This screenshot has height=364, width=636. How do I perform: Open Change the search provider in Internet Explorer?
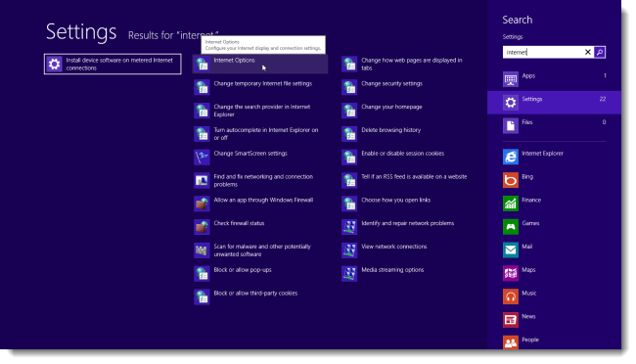(260, 111)
